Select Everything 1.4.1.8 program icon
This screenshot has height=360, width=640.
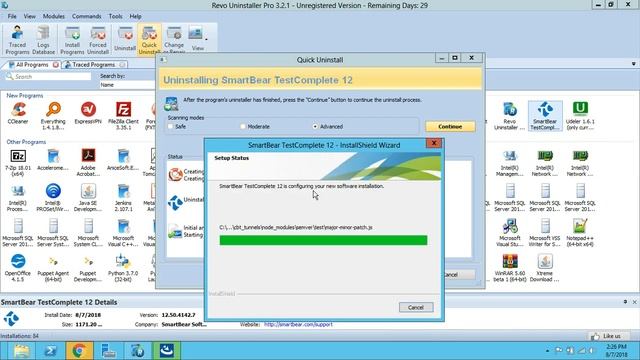click(x=53, y=116)
